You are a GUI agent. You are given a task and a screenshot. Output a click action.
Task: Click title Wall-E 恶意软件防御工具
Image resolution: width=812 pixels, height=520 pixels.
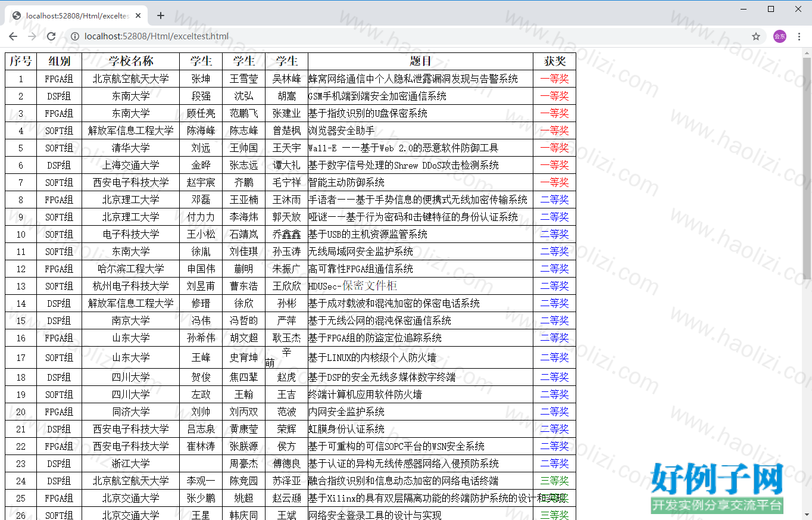pyautogui.click(x=404, y=148)
